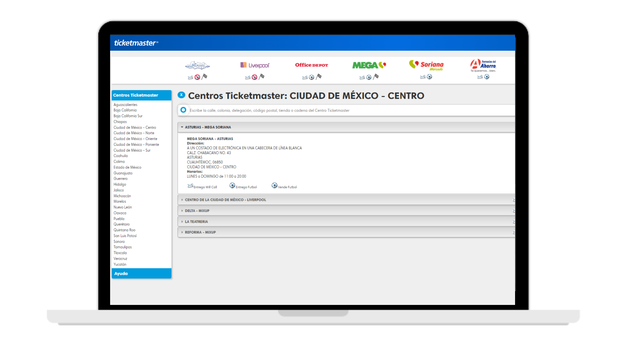
Task: Click the envelope icon under Farmacias del Ahorro
Action: pos(480,77)
